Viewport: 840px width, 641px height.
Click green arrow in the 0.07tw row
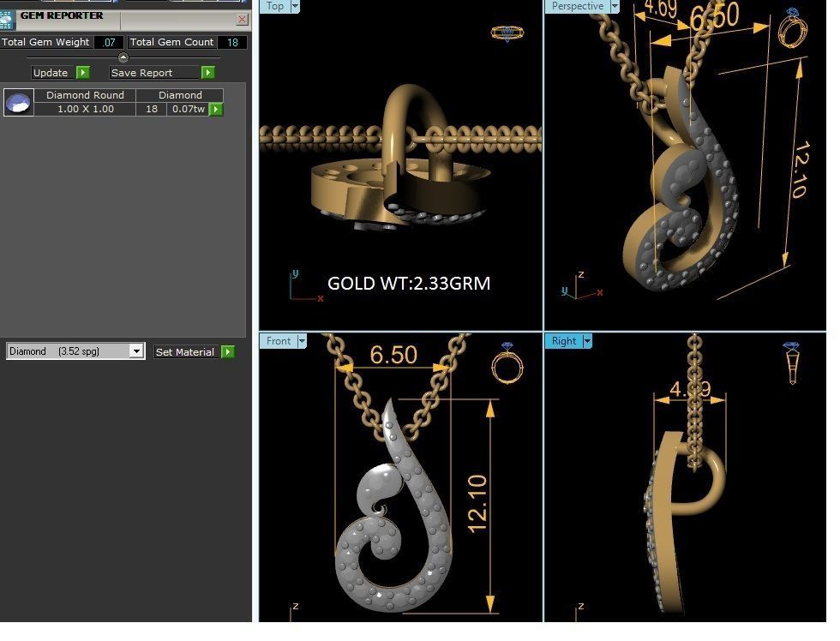point(215,109)
